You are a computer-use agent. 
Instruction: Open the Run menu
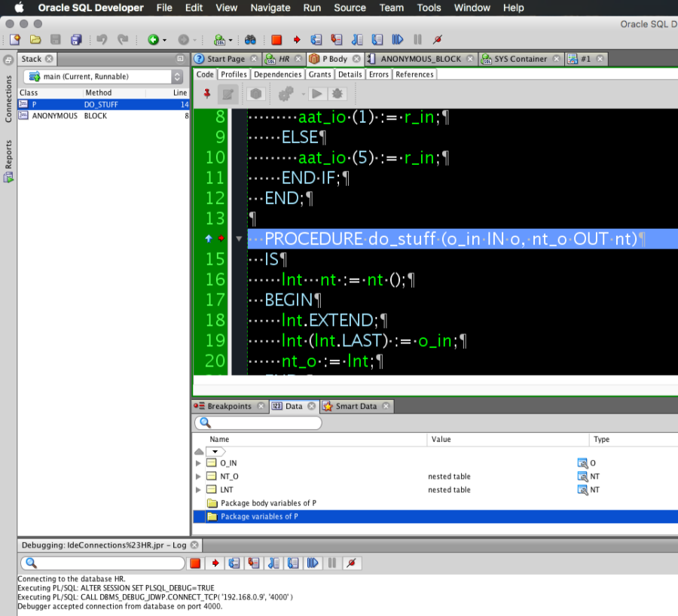tap(310, 8)
